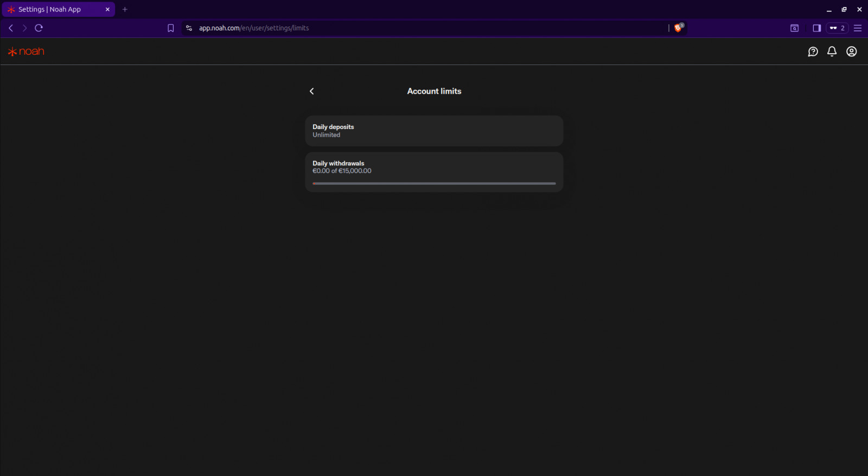Bookmark this page with the bookmark icon
Screen dimensions: 868x476
click(x=171, y=28)
